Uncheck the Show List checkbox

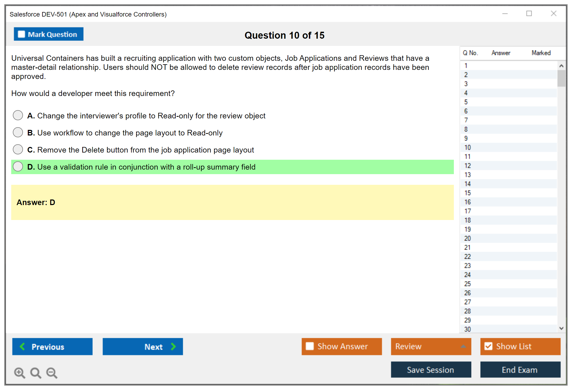[488, 346]
